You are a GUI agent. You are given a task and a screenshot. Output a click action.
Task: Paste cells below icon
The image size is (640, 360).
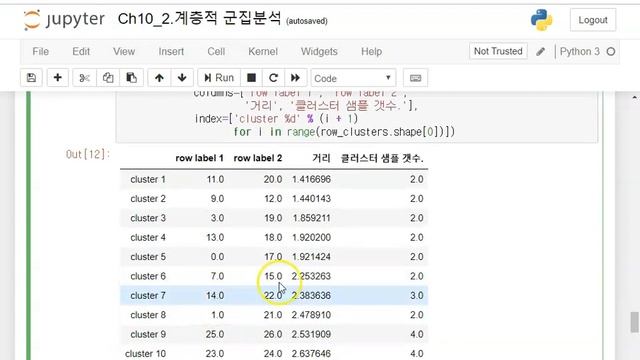click(131, 78)
